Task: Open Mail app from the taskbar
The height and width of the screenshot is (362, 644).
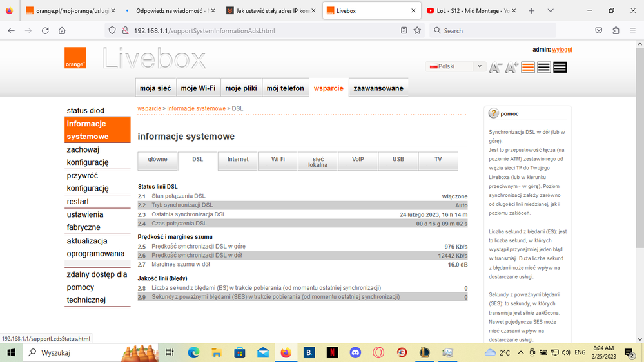Action: click(x=263, y=352)
